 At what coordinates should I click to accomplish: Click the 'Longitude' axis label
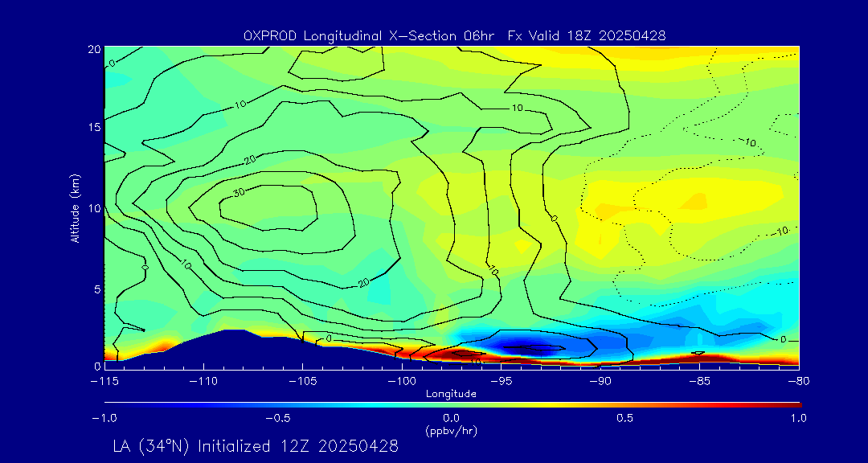(x=451, y=395)
